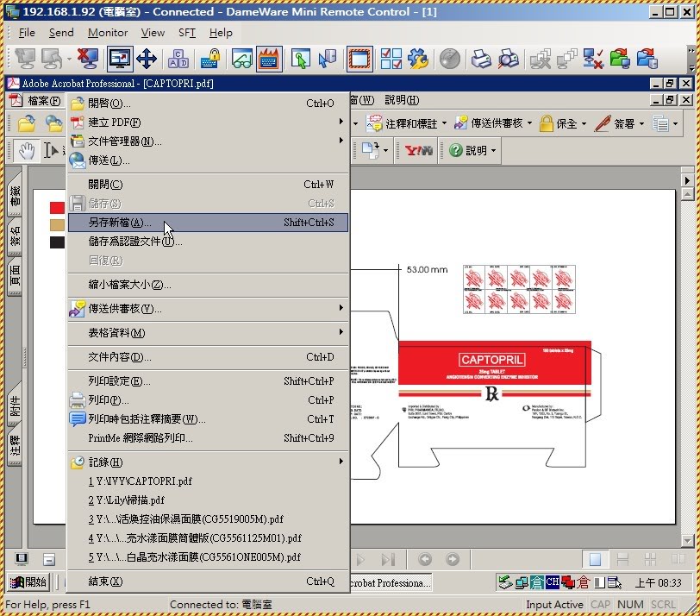This screenshot has width=700, height=616.
Task: Click the red-X disconnect monitor icon
Action: tap(88, 59)
